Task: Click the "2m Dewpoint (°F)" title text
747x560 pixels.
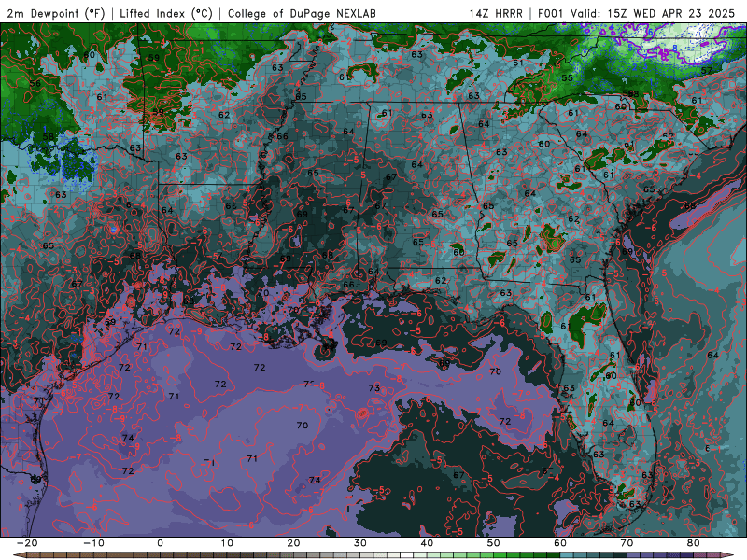Action: click(56, 13)
